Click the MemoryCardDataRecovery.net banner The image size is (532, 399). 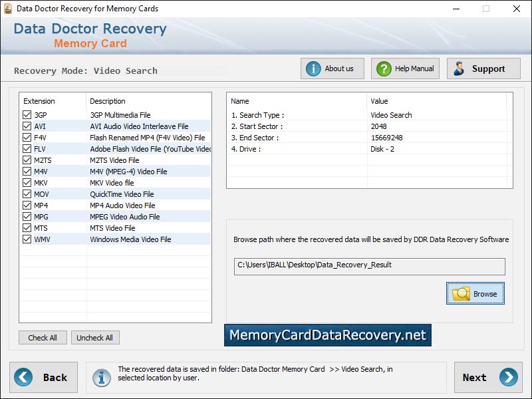(328, 335)
